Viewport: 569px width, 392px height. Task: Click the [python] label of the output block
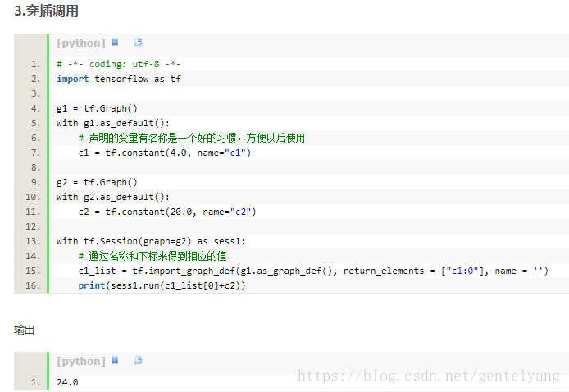[x=81, y=361]
